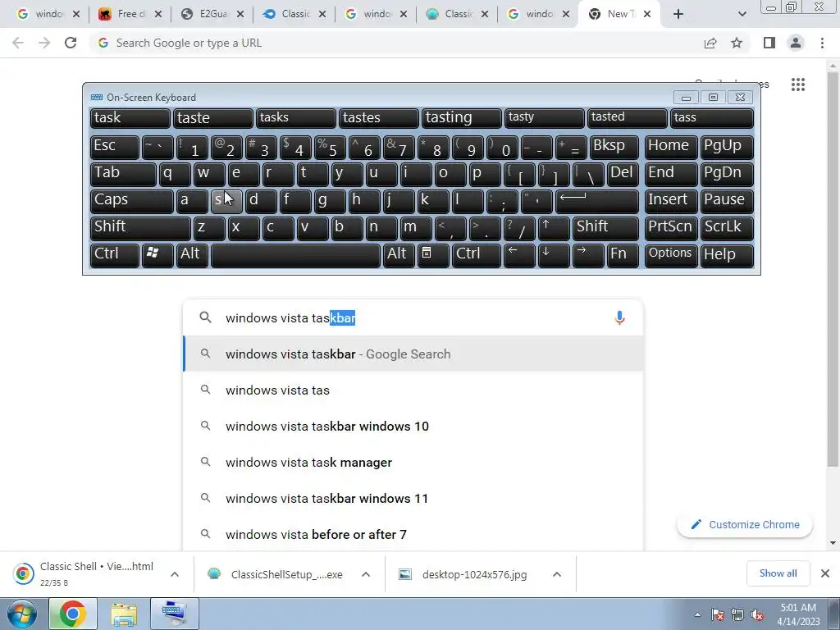Open a new tab with plus button
Image resolution: width=840 pixels, height=630 pixels.
click(x=678, y=14)
